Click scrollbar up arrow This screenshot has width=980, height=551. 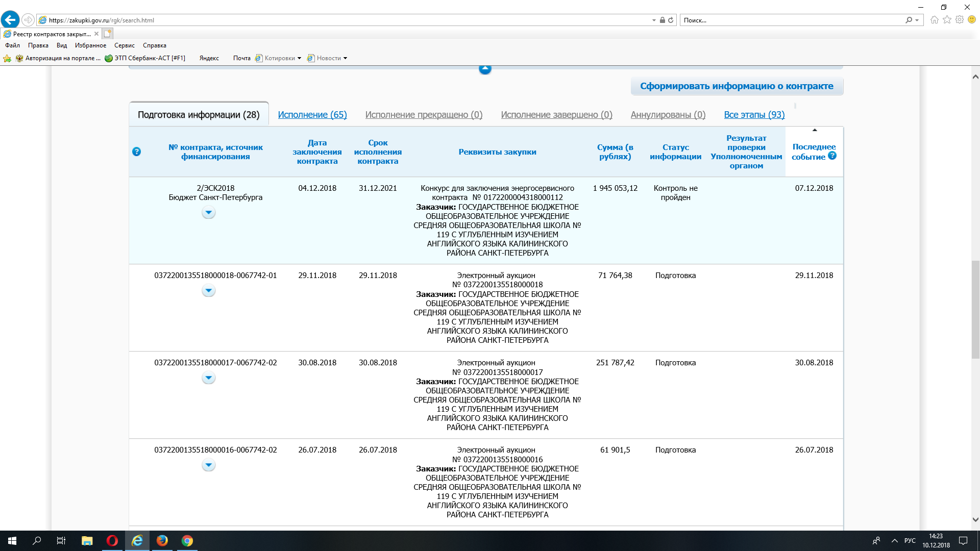point(975,77)
